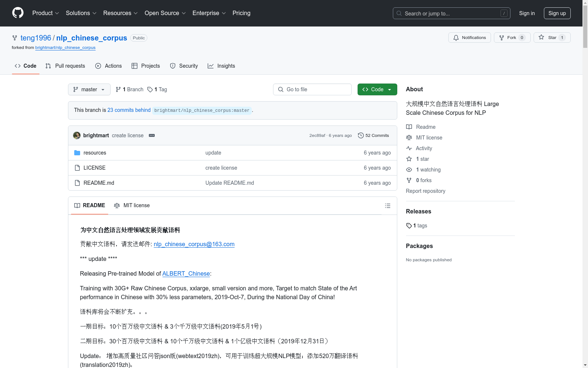The height and width of the screenshot is (368, 588).
Task: Open the README outline list icon
Action: point(387,206)
